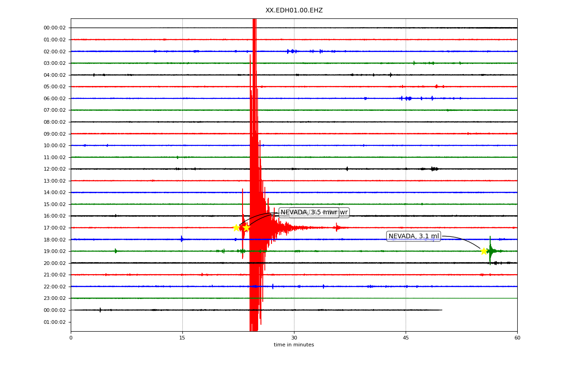Select the 19:00:02 trace label

[55, 251]
